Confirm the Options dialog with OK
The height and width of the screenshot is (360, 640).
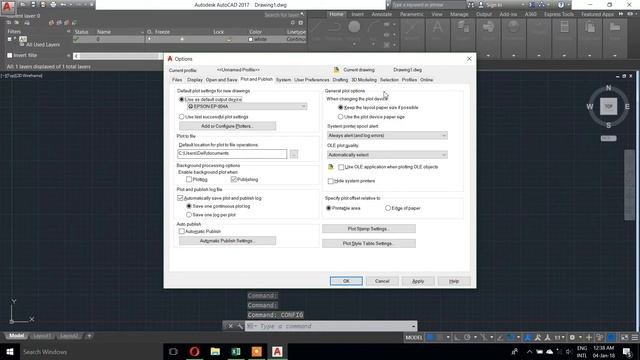(346, 281)
